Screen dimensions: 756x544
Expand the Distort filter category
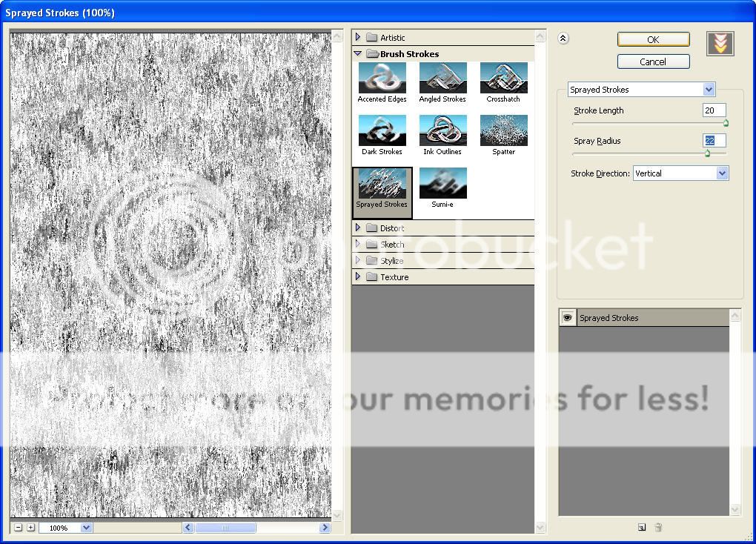[x=358, y=228]
